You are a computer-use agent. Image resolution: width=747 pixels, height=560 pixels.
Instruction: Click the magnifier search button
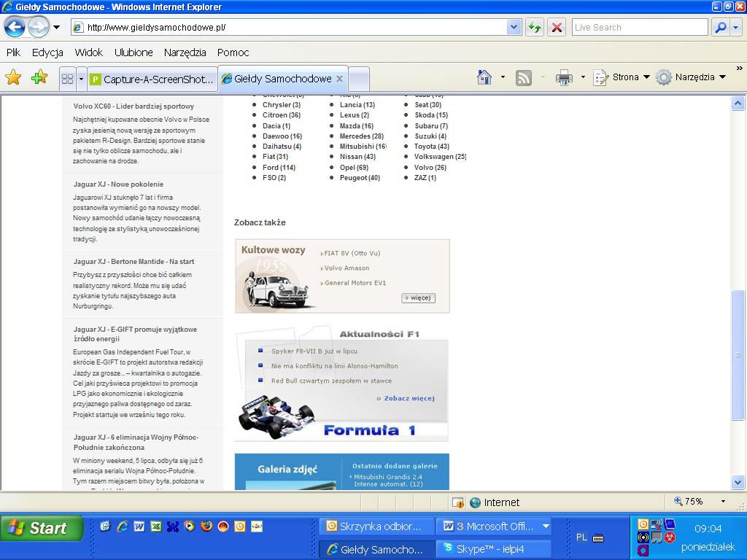pos(720,27)
